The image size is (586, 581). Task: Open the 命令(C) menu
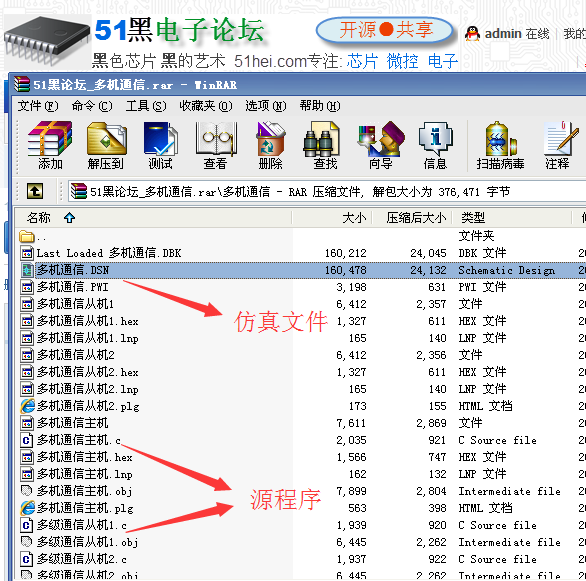click(x=92, y=106)
